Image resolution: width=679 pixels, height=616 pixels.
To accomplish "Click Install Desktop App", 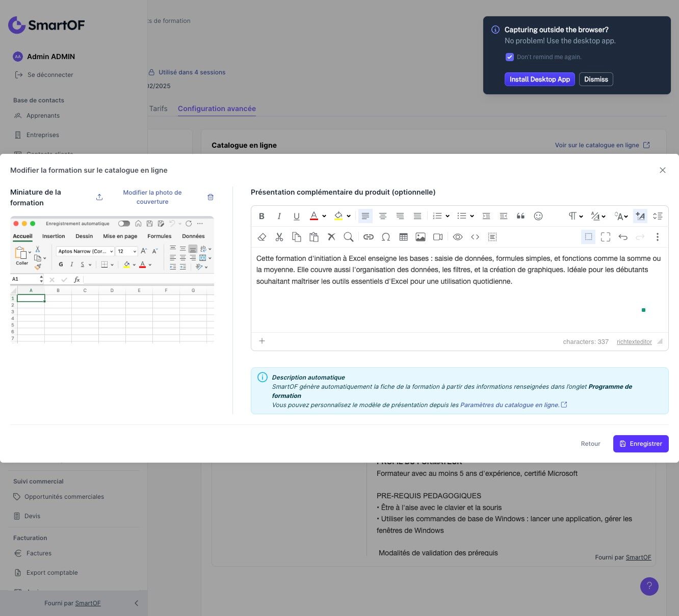I will pos(540,79).
